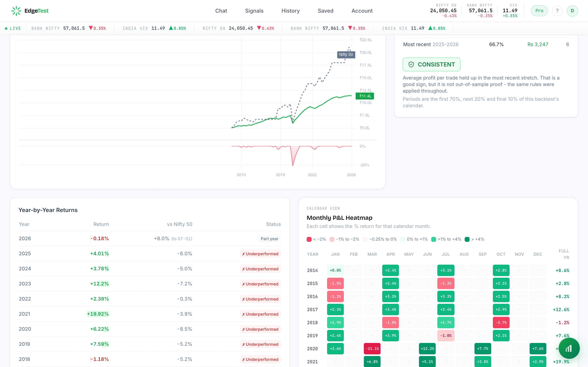Go to the History tab
This screenshot has width=588, height=367.
290,11
